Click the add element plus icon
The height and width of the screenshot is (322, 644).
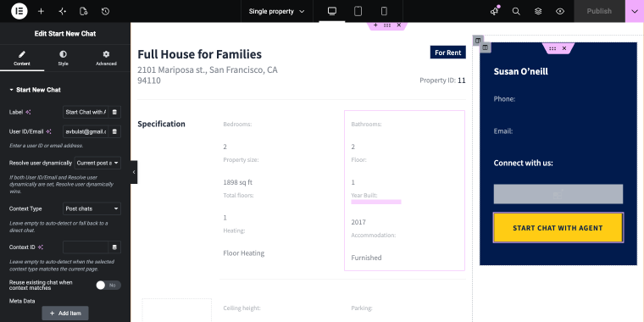click(x=41, y=12)
